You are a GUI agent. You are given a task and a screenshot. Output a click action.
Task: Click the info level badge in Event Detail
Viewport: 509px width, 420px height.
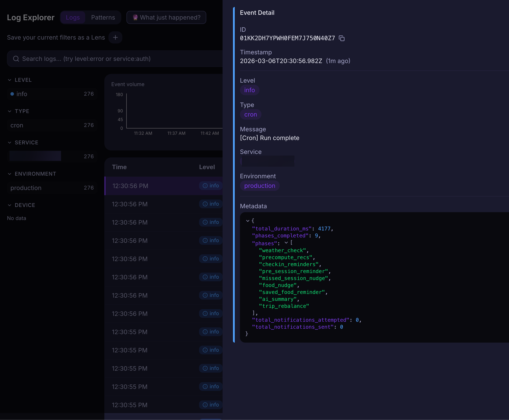[x=250, y=90]
